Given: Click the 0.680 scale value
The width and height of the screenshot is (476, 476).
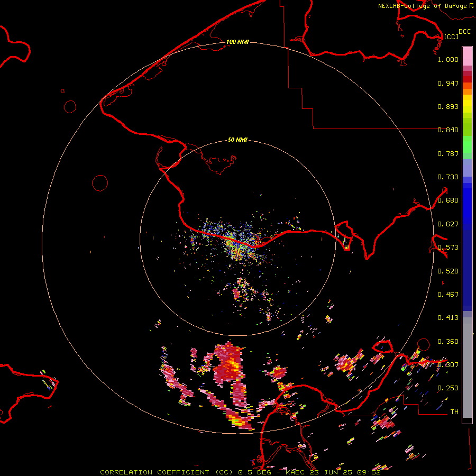Looking at the screenshot, I should 448,200.
